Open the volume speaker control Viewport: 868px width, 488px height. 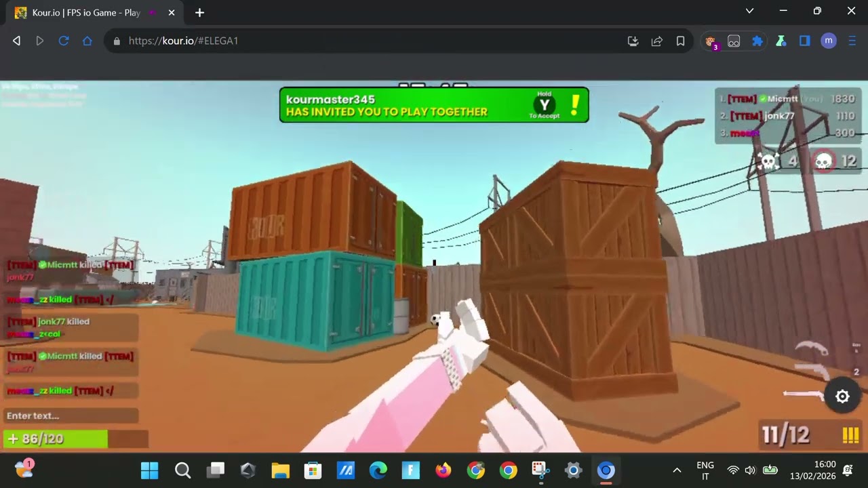750,470
